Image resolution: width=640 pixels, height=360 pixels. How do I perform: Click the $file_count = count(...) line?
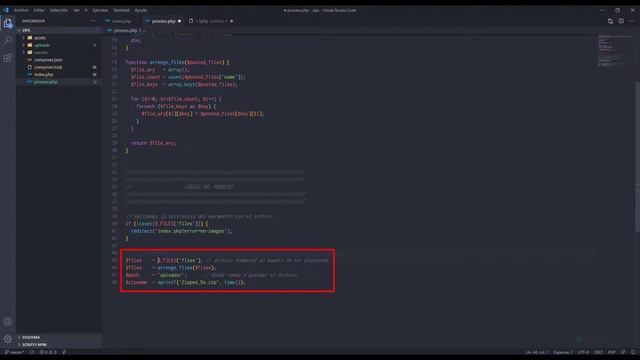pyautogui.click(x=188, y=77)
